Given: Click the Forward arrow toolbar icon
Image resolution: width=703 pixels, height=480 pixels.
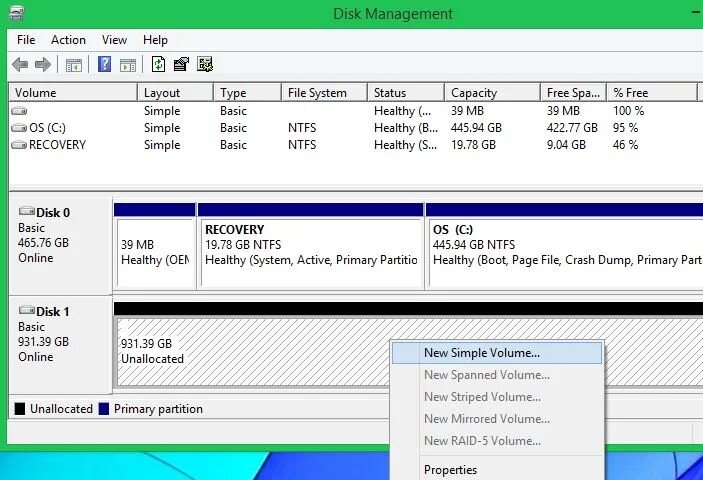Looking at the screenshot, I should (43, 65).
